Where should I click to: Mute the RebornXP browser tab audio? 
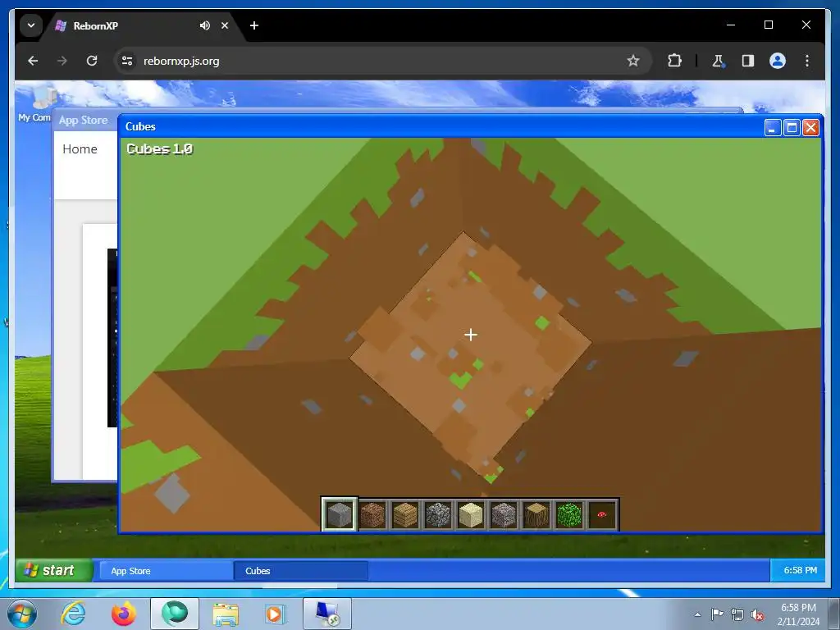tap(204, 25)
